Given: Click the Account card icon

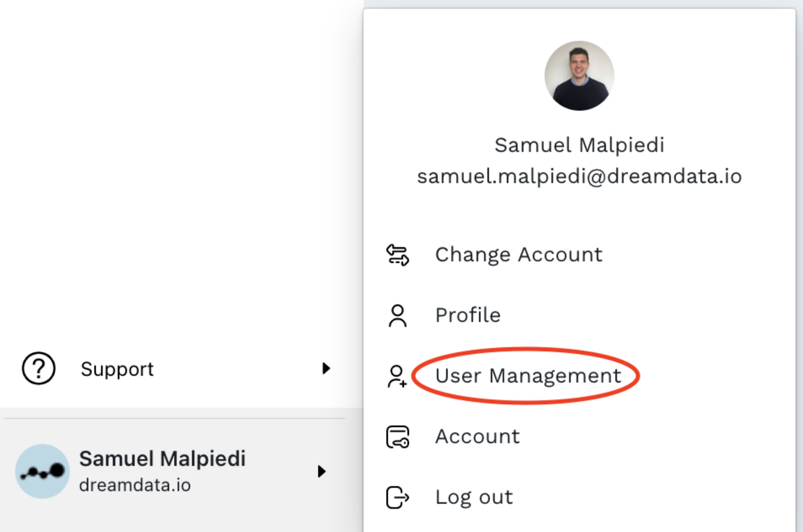Looking at the screenshot, I should click(397, 437).
